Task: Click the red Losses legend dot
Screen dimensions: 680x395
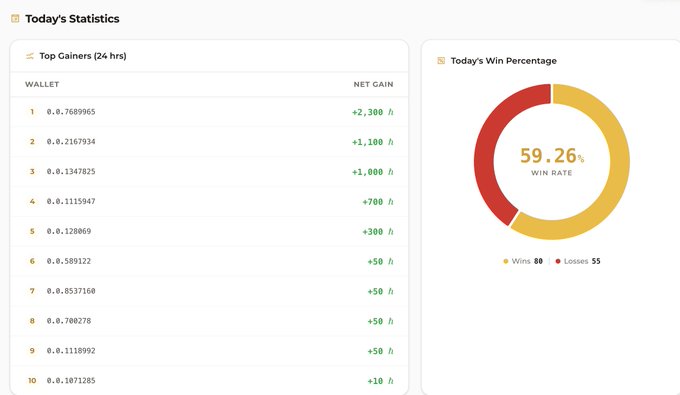Action: point(558,261)
